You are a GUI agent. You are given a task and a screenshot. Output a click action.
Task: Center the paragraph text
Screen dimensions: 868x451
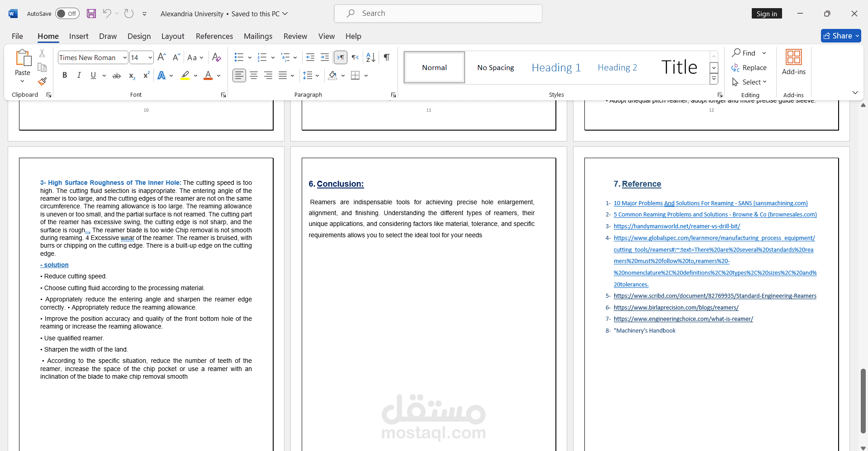click(x=254, y=75)
